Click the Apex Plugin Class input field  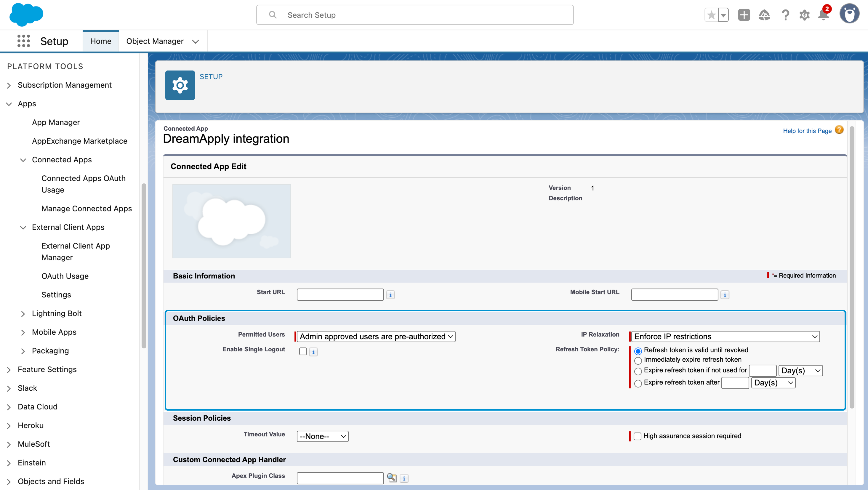pos(340,478)
